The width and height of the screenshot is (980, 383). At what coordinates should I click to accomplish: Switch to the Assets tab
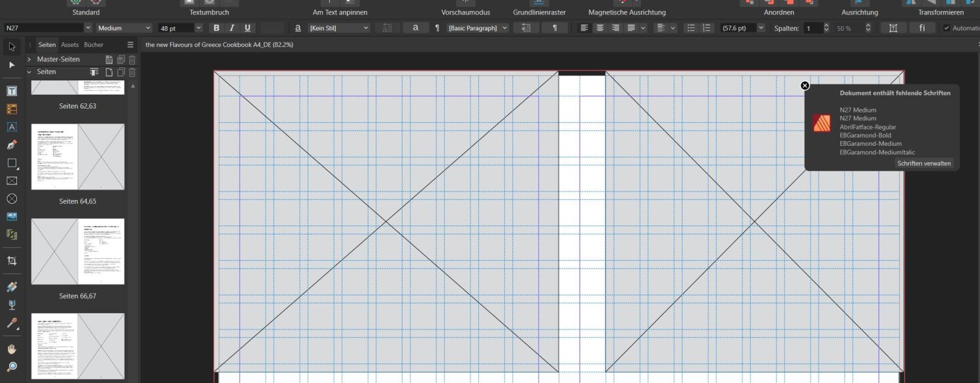(x=70, y=44)
